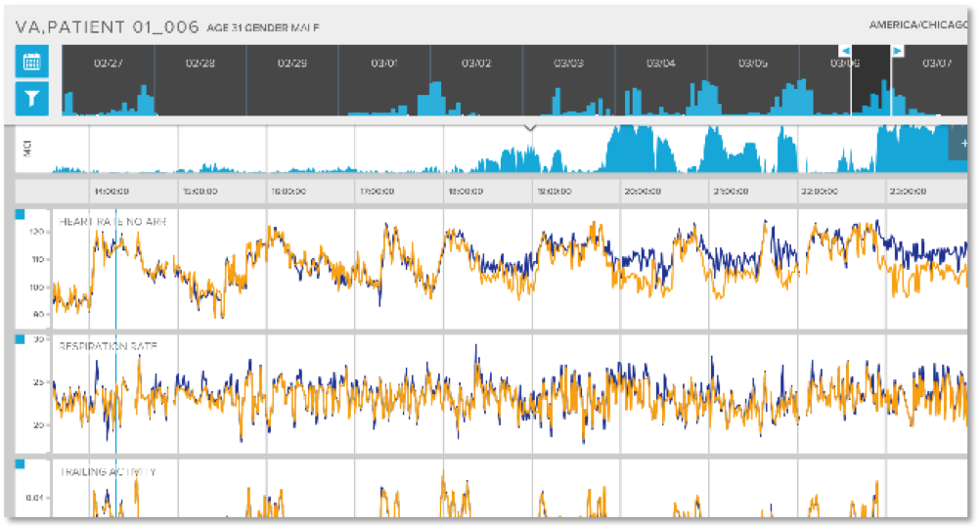Click the 15:00:00 time axis label
The image size is (980, 529).
(200, 192)
